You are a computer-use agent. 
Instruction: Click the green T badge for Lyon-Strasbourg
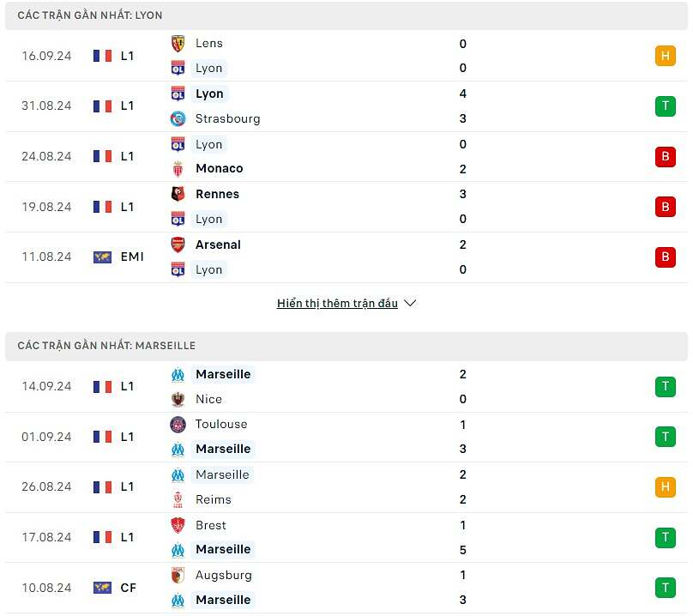click(665, 106)
